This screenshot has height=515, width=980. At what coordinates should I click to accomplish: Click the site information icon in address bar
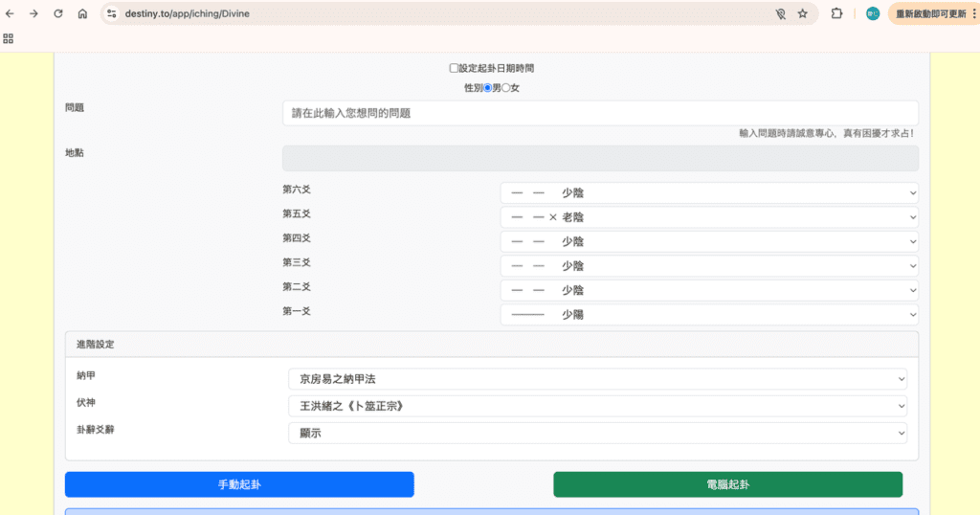click(x=112, y=14)
